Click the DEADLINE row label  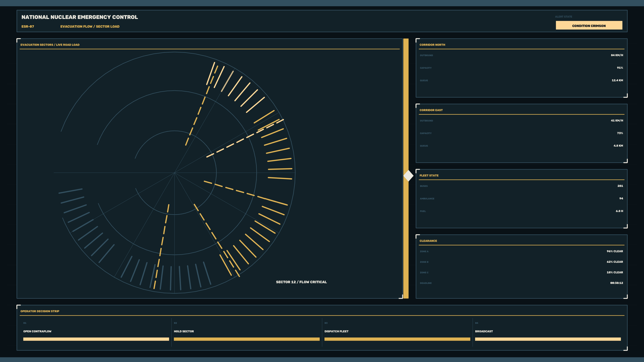point(426,283)
